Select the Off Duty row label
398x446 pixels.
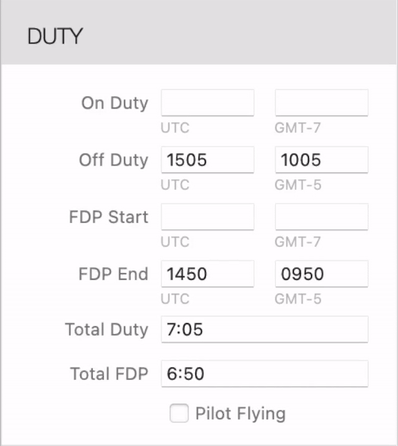click(113, 160)
